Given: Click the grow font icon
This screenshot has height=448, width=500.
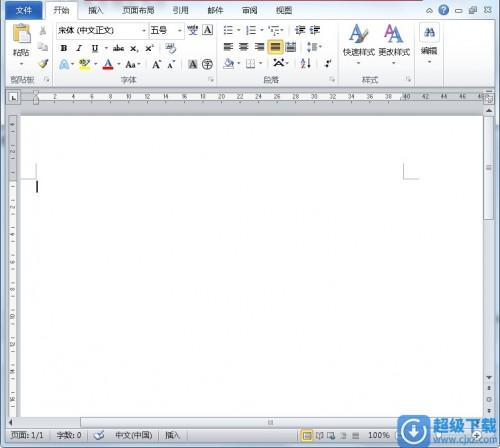Looking at the screenshot, I should [x=157, y=64].
